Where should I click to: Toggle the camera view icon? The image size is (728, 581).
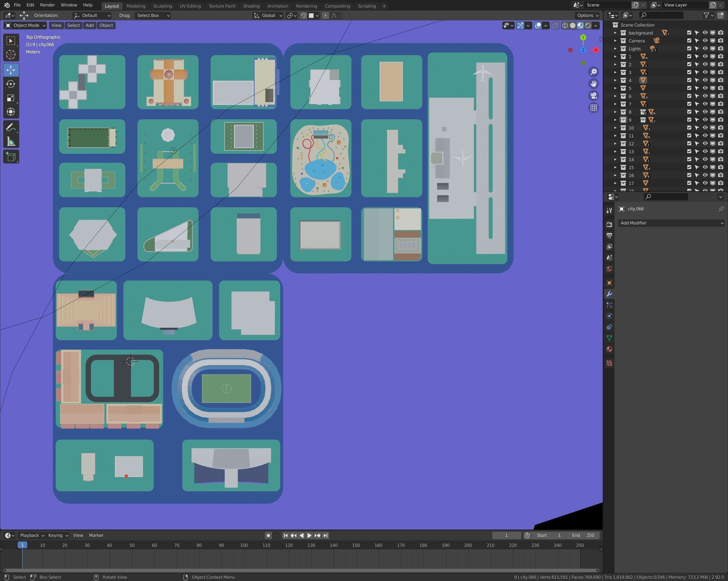[x=593, y=96]
